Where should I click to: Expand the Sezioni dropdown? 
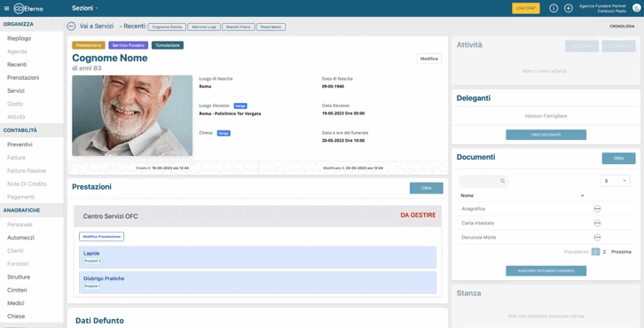(85, 8)
